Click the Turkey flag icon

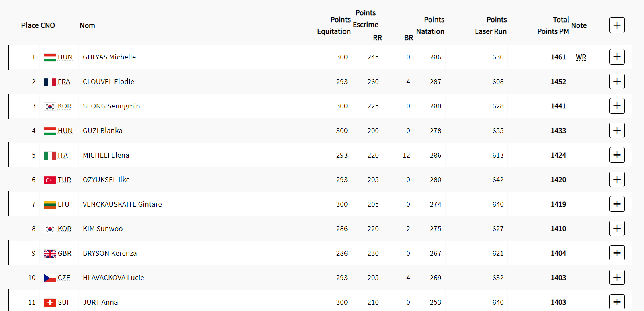tap(50, 180)
